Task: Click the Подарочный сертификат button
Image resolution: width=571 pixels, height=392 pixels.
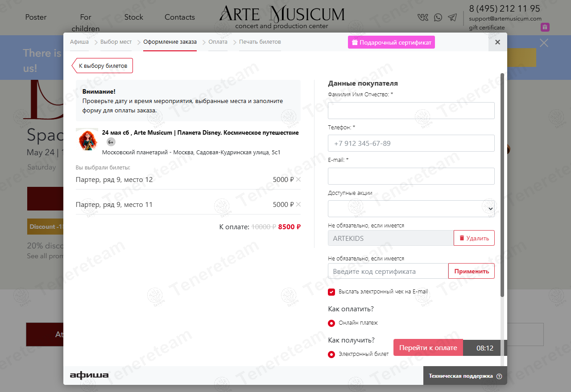Action: 391,42
